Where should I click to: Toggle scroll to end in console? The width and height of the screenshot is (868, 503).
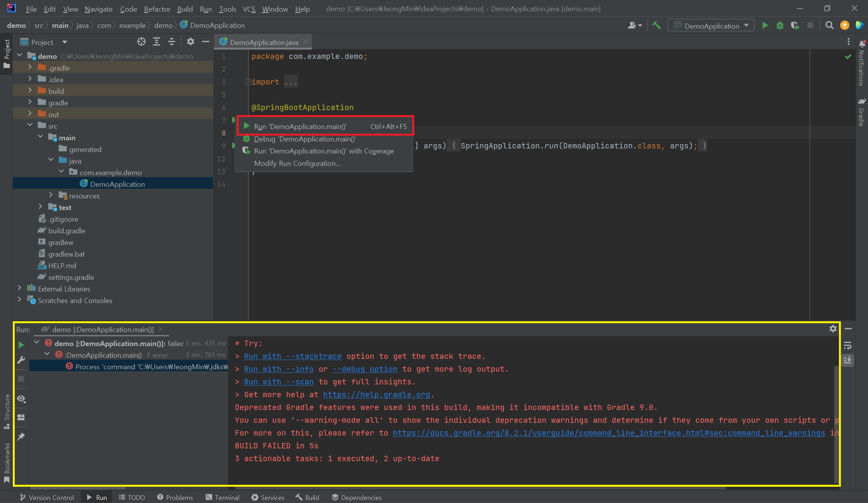(x=847, y=360)
